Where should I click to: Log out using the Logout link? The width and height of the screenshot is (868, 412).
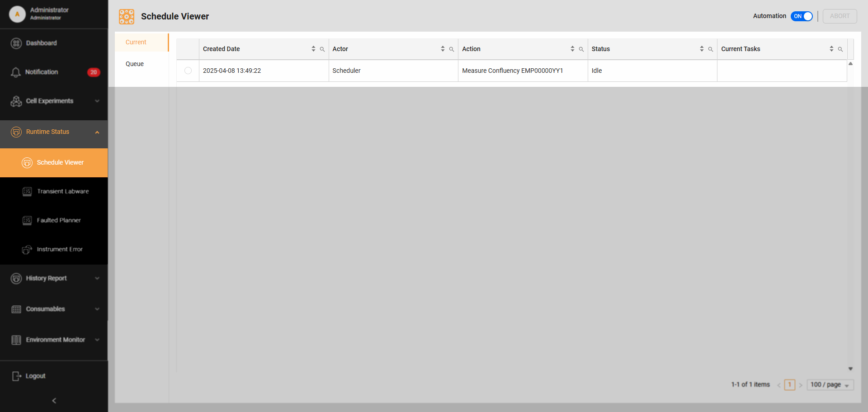(x=35, y=376)
